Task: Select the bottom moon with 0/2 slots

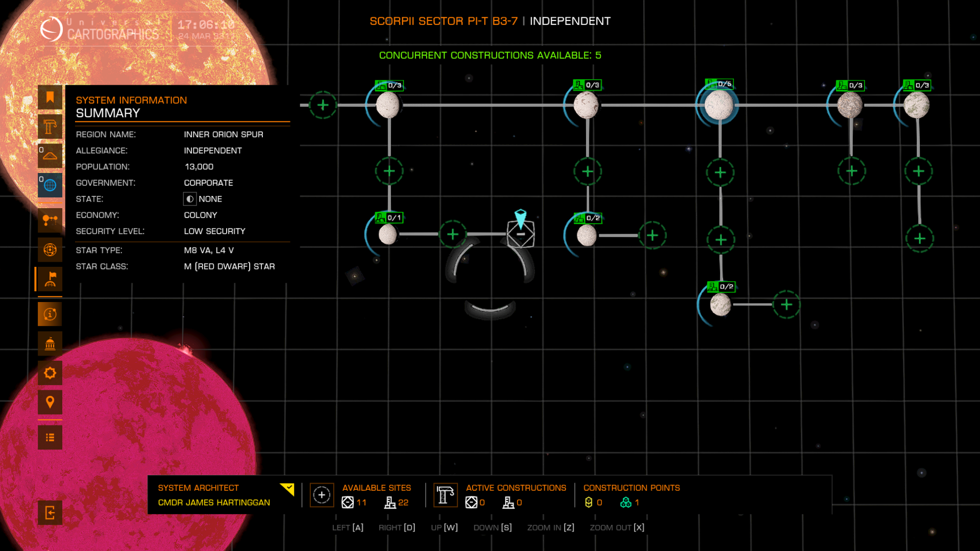Action: tap(721, 305)
